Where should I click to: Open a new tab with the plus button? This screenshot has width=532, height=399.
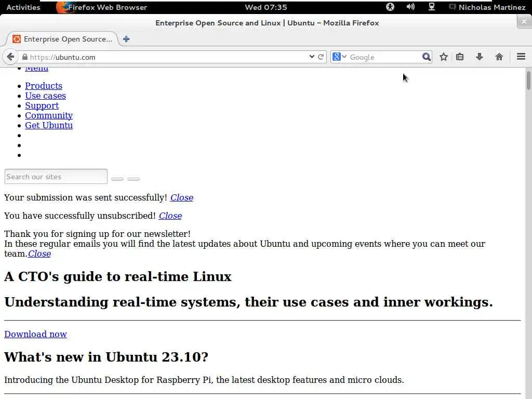[x=126, y=39]
